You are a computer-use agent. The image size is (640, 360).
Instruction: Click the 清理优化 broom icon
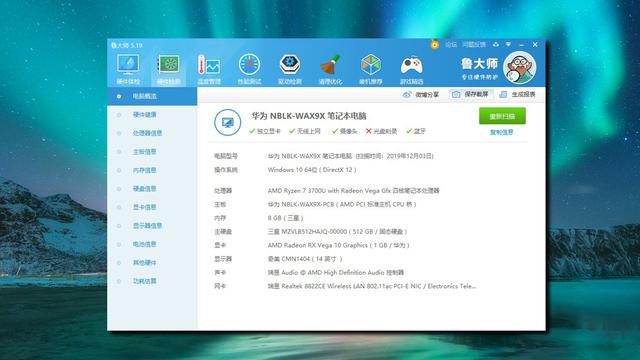[330, 69]
